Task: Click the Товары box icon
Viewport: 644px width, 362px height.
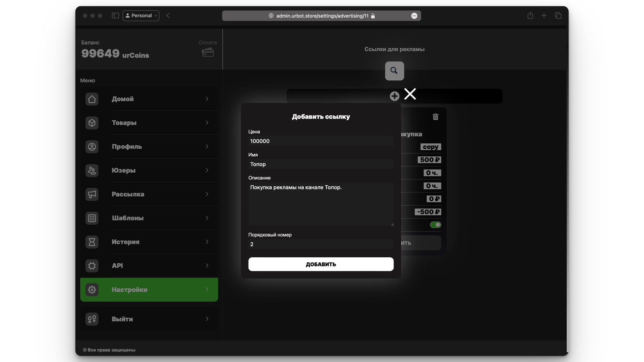Action: point(92,123)
